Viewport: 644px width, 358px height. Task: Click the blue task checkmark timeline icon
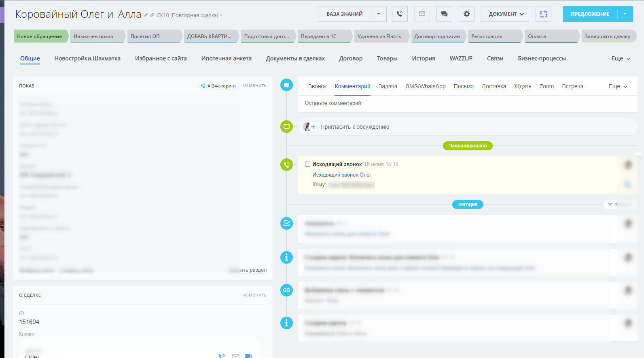tap(286, 223)
